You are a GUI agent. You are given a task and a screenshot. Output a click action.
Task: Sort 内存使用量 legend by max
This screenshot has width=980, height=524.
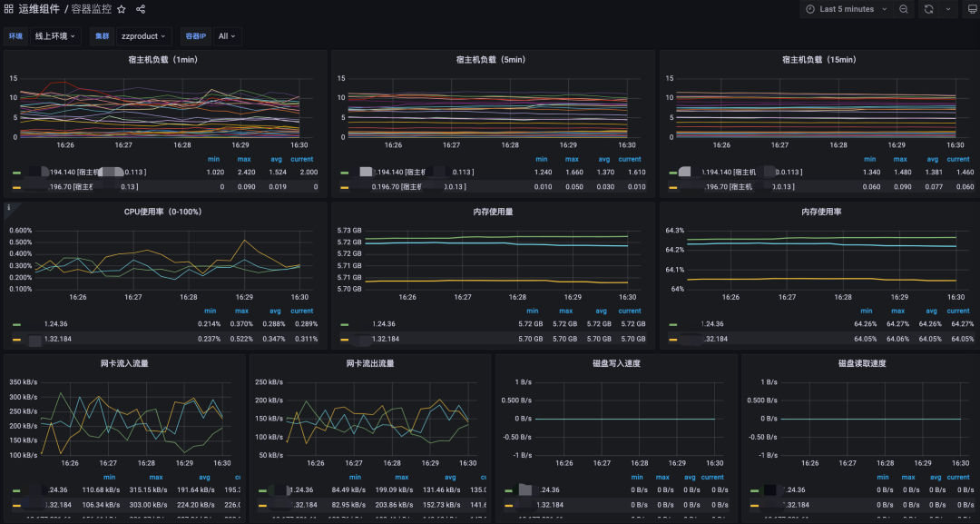coord(565,311)
